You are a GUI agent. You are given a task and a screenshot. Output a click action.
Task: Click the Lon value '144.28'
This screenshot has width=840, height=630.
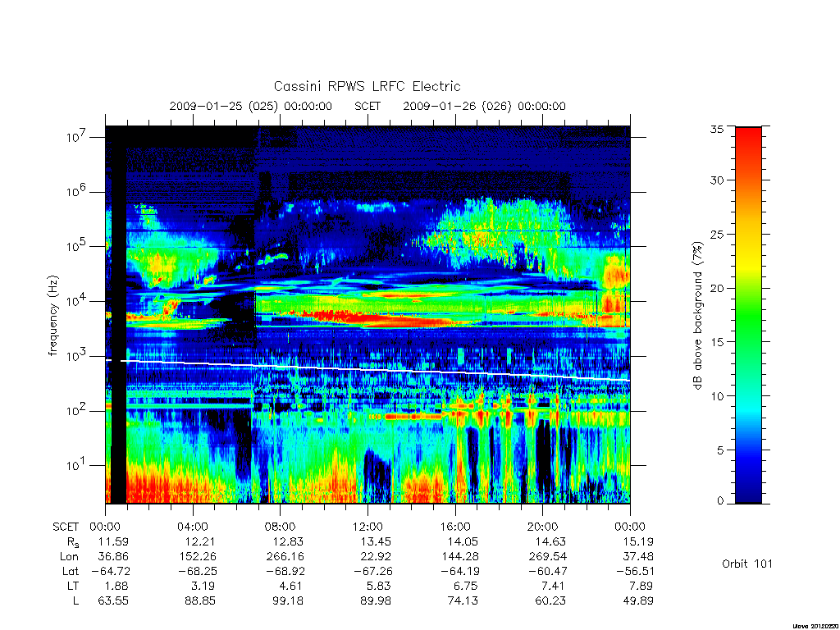[x=459, y=556]
